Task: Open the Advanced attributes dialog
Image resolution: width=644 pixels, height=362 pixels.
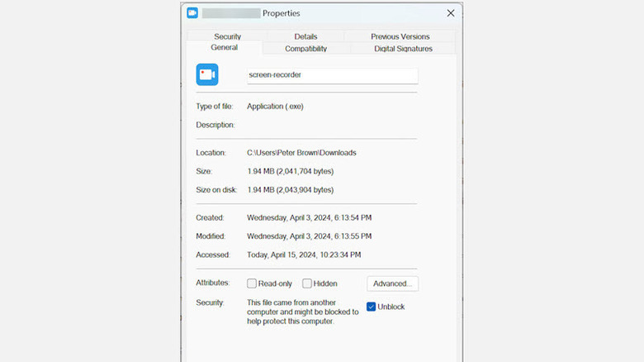Action: pos(392,283)
